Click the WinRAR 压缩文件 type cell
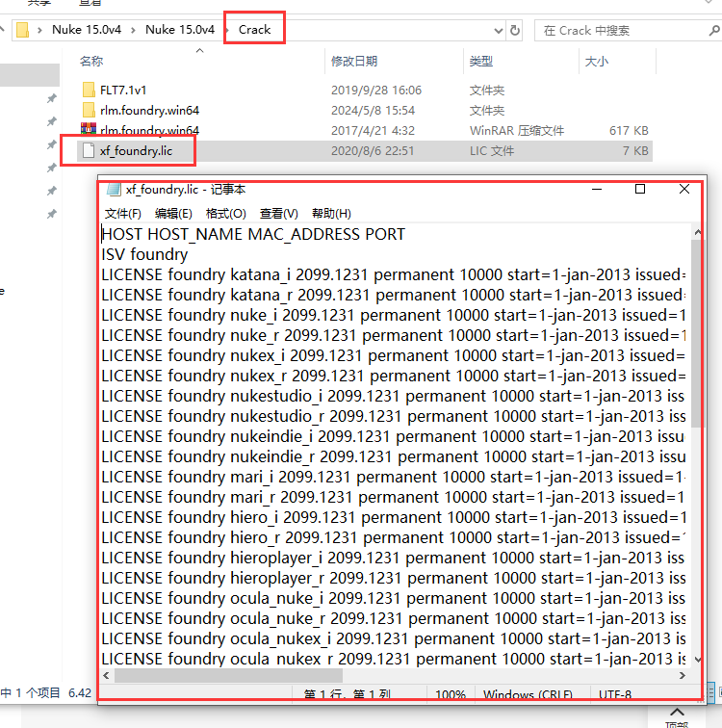722x728 pixels. (516, 130)
